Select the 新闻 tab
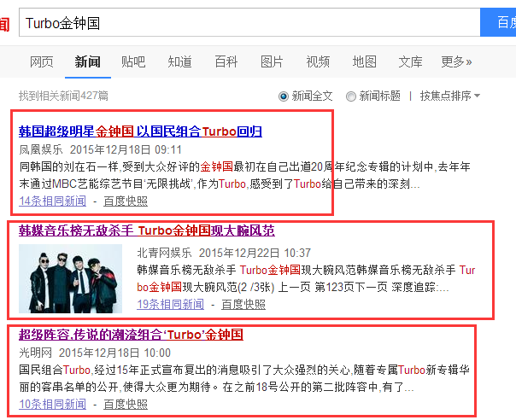The height and width of the screenshot is (420, 516). (87, 61)
